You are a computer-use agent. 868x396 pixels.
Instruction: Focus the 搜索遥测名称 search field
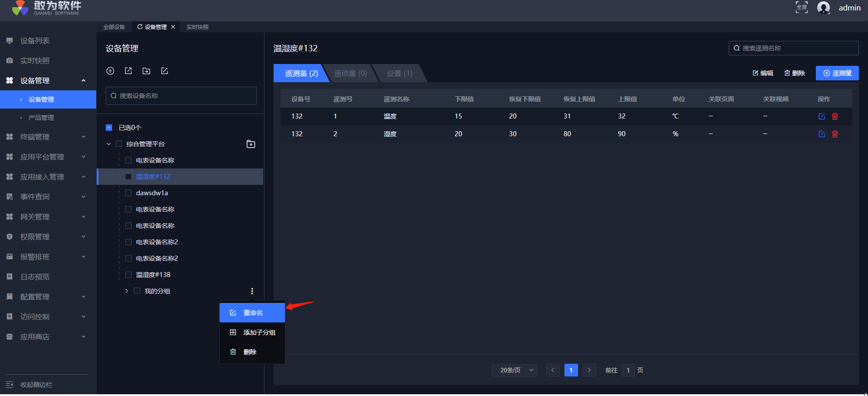point(794,48)
